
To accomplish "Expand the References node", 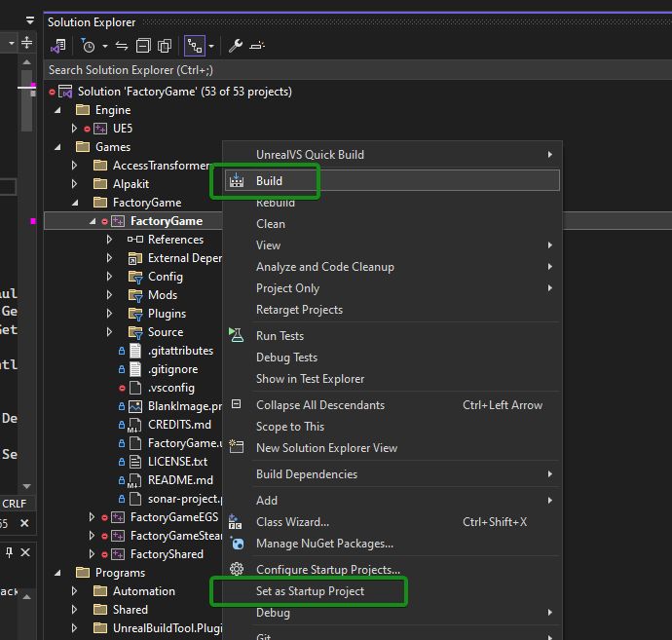I will [109, 240].
